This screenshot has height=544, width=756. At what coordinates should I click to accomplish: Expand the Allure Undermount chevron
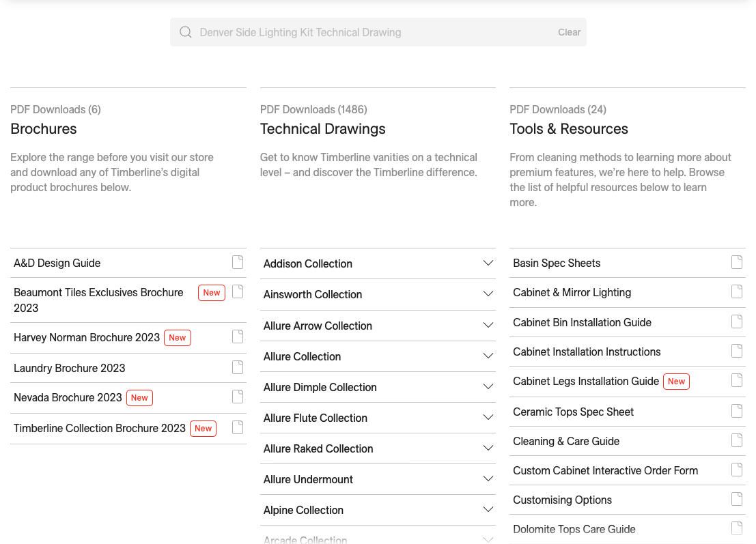pos(488,479)
